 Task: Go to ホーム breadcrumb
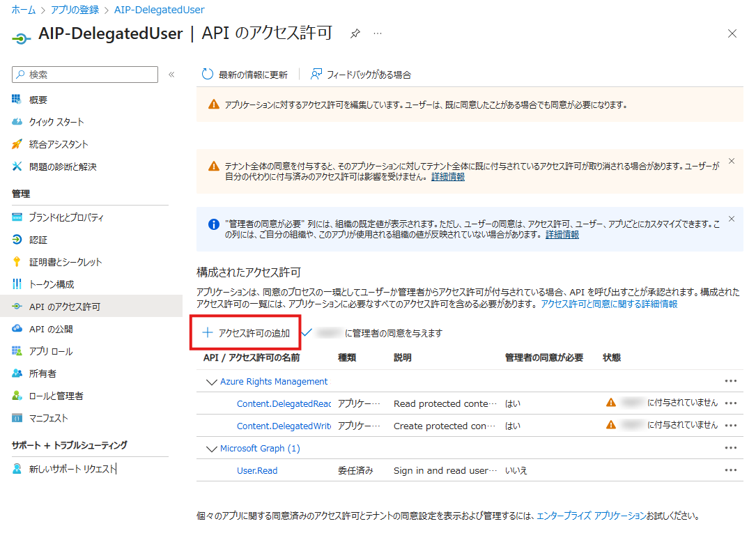[24, 10]
